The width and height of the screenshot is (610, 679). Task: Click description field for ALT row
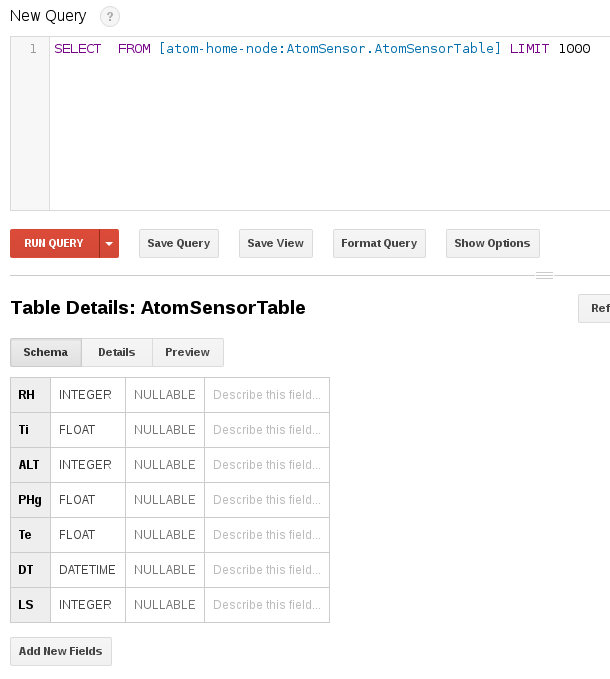click(266, 465)
